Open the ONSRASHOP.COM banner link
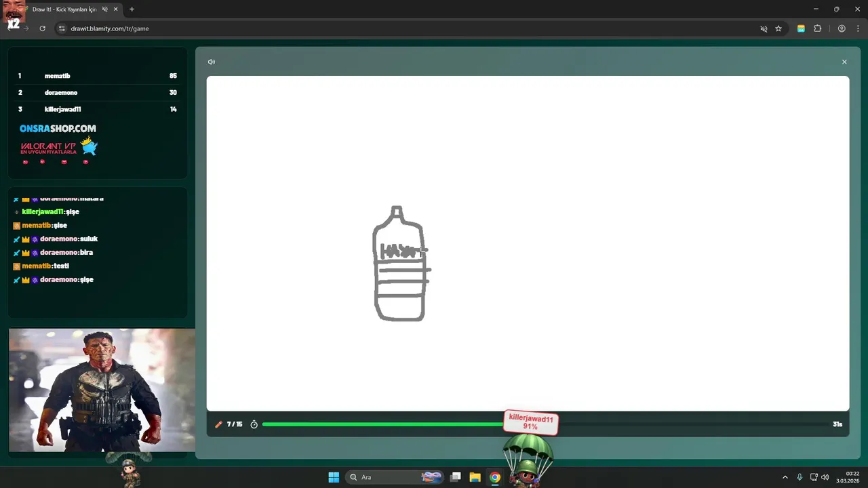The width and height of the screenshot is (868, 488). [58, 128]
